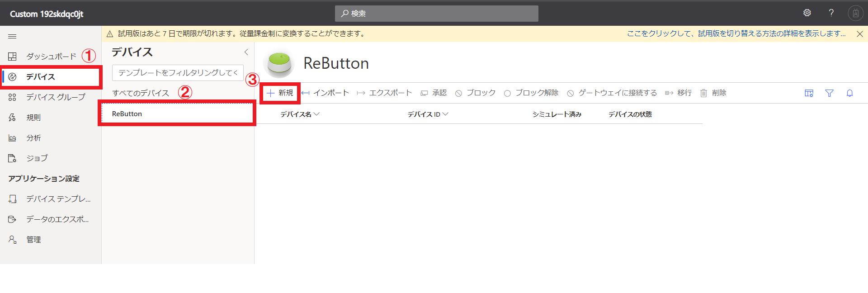Click the analytics chart icon
The width and height of the screenshot is (868, 293).
[12, 138]
